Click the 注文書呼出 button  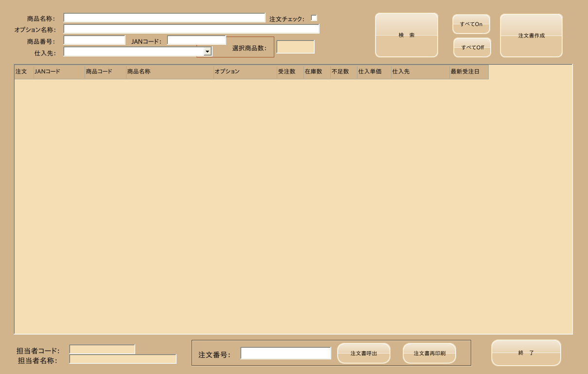tap(364, 354)
